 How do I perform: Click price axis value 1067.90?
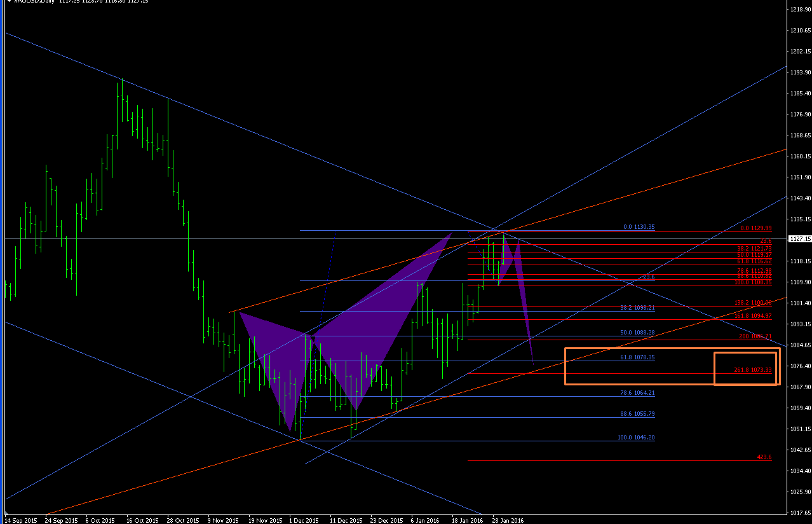click(x=800, y=387)
